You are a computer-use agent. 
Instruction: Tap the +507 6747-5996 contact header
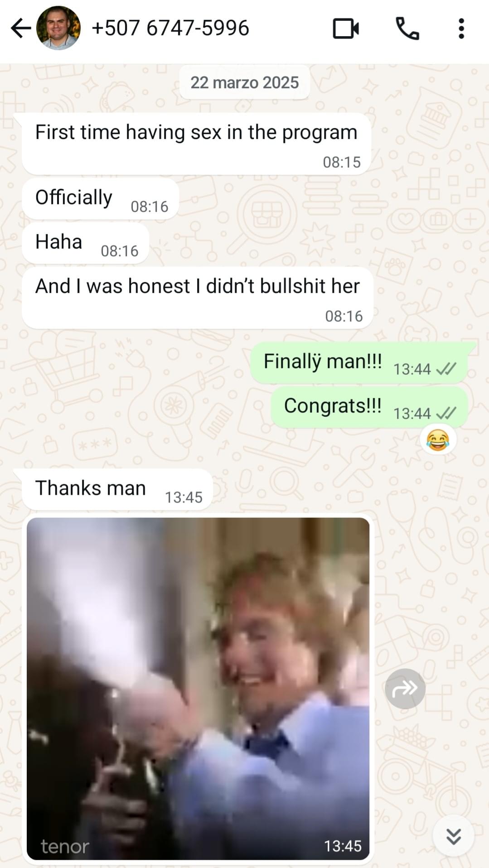tap(170, 28)
